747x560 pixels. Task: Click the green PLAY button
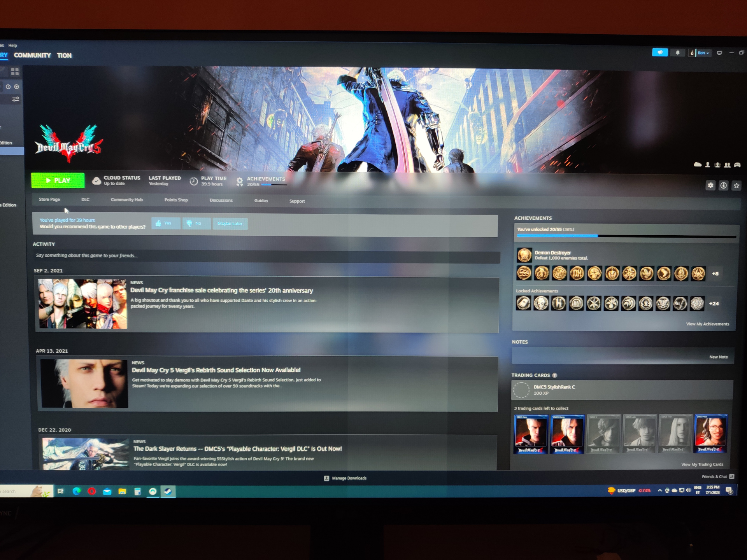tap(58, 180)
